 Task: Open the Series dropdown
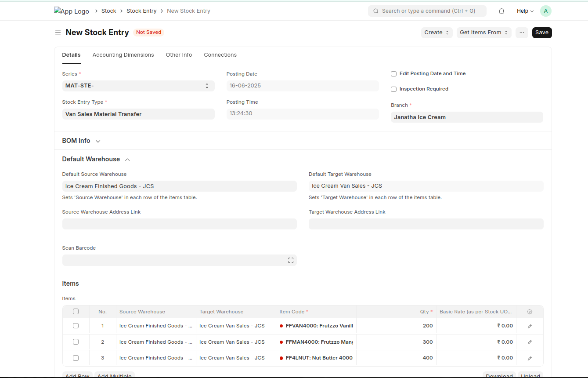coord(138,86)
